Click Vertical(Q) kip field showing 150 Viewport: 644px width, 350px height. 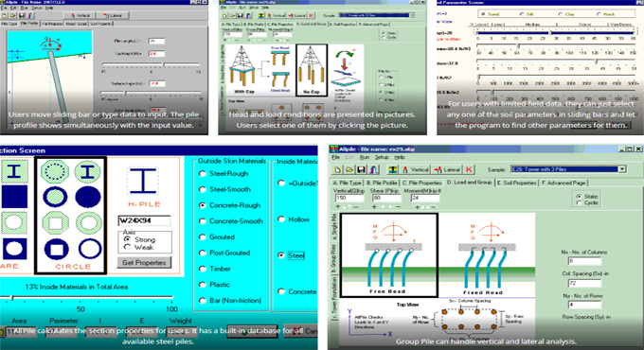[349, 198]
